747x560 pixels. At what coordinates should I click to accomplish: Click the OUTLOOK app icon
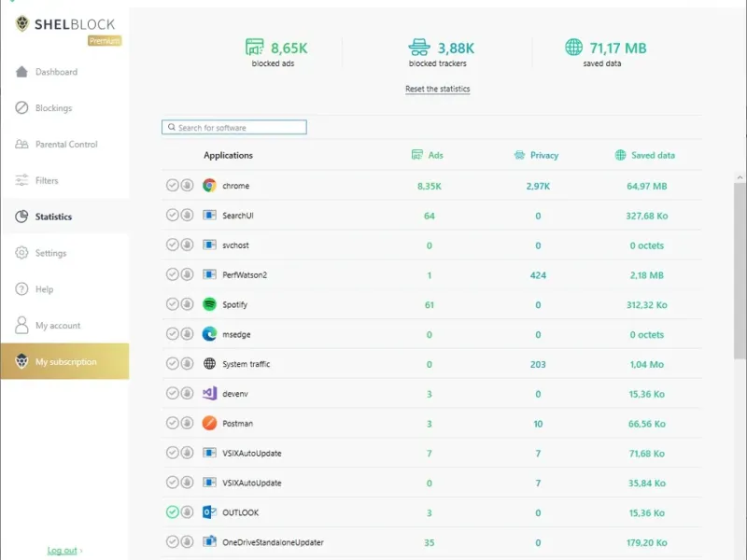tap(210, 512)
